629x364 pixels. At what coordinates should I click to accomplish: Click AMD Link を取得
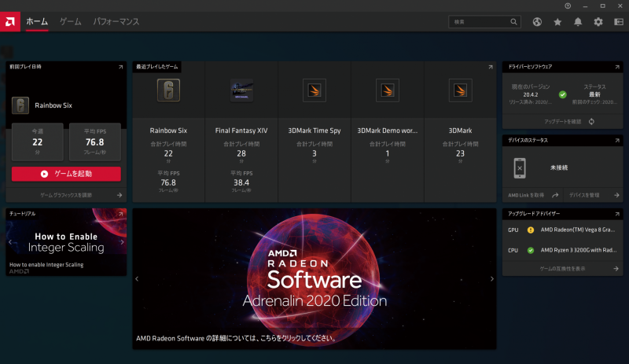point(526,195)
